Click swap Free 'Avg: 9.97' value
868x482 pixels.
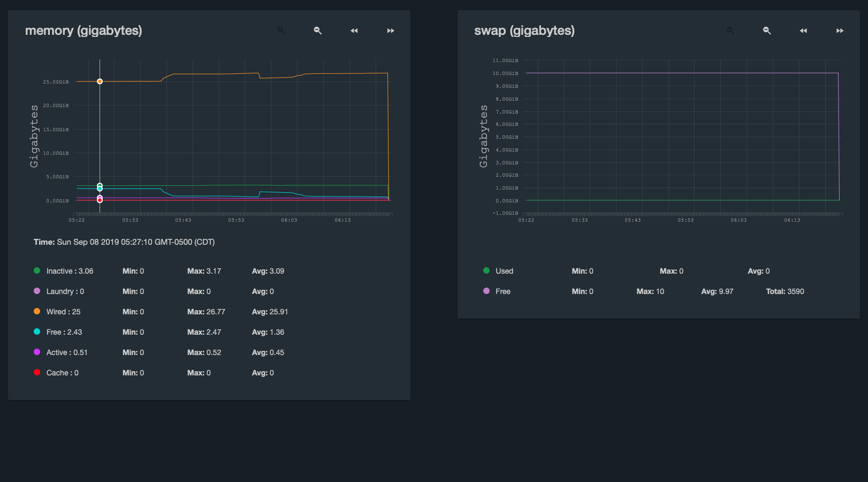click(717, 291)
